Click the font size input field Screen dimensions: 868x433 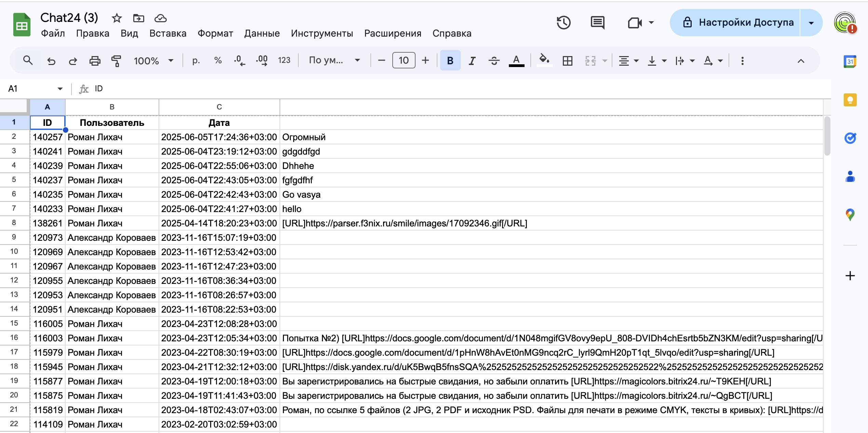coord(404,61)
